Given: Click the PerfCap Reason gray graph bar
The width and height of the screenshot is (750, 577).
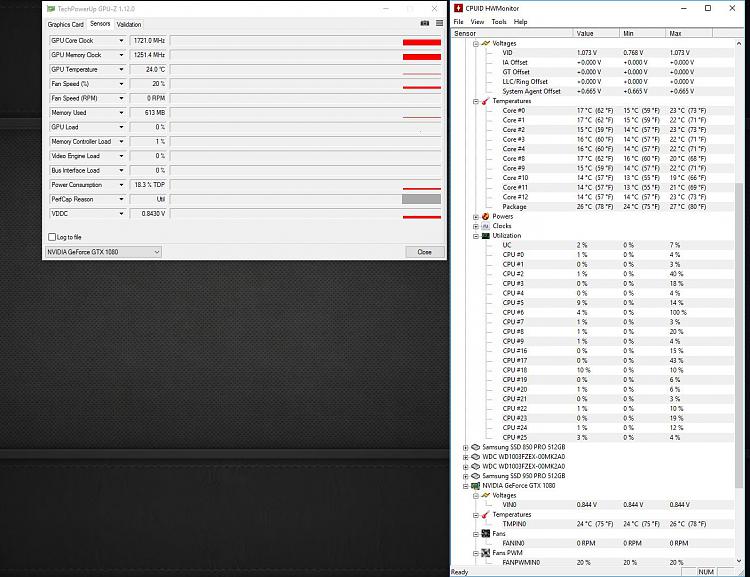Looking at the screenshot, I should coord(421,199).
